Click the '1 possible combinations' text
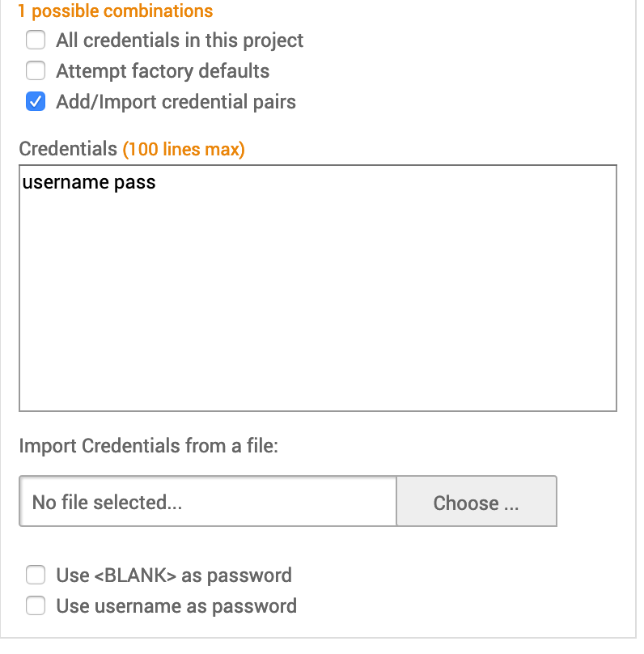 115,11
